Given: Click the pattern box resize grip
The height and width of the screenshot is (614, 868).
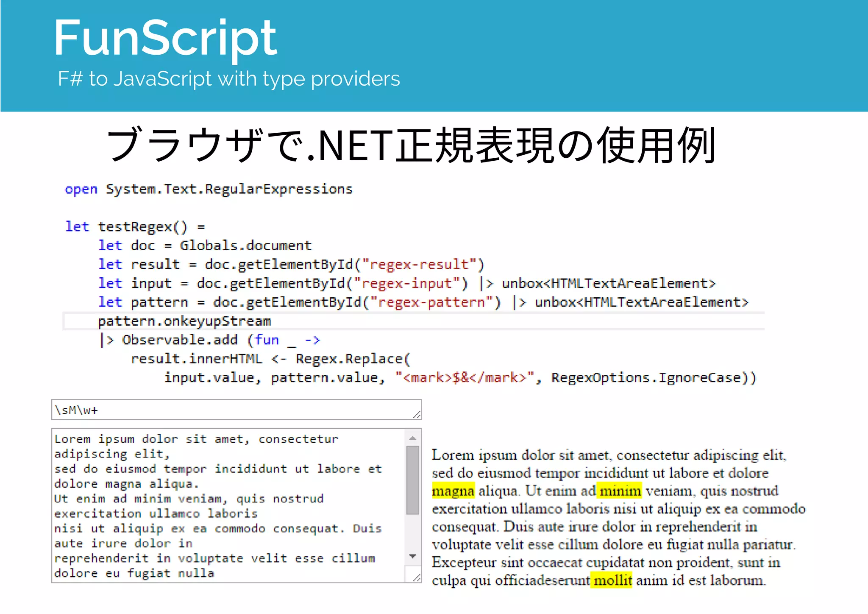Looking at the screenshot, I should pos(417,414).
